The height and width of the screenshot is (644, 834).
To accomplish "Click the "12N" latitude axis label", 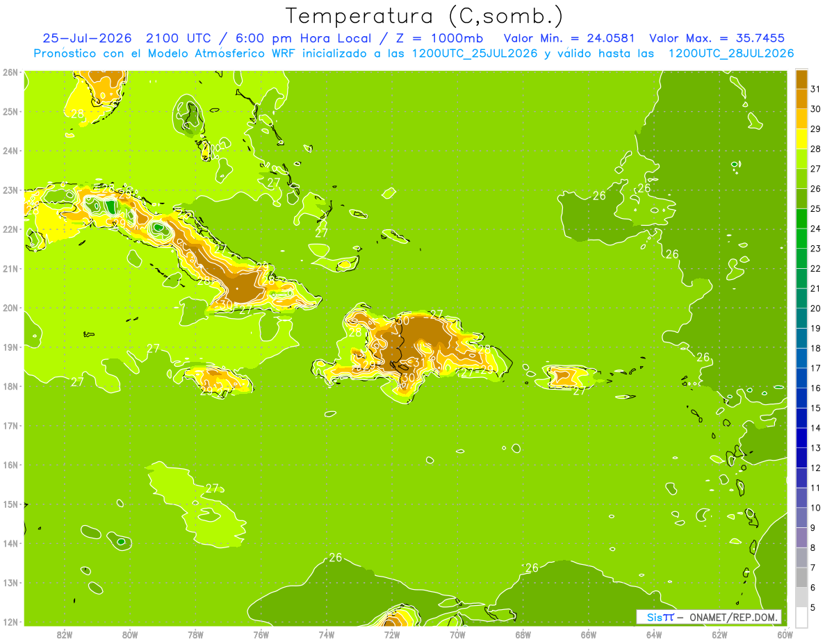I will 10,622.
